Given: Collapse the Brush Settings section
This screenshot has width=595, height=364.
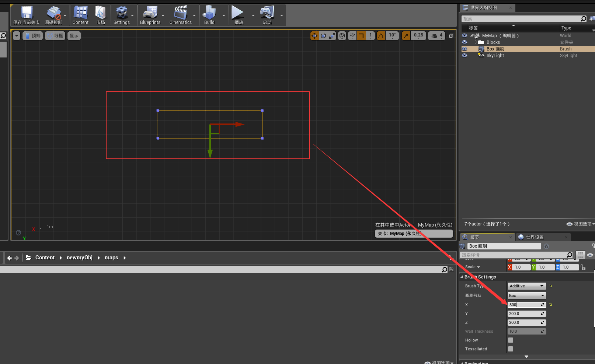Looking at the screenshot, I should [x=462, y=277].
